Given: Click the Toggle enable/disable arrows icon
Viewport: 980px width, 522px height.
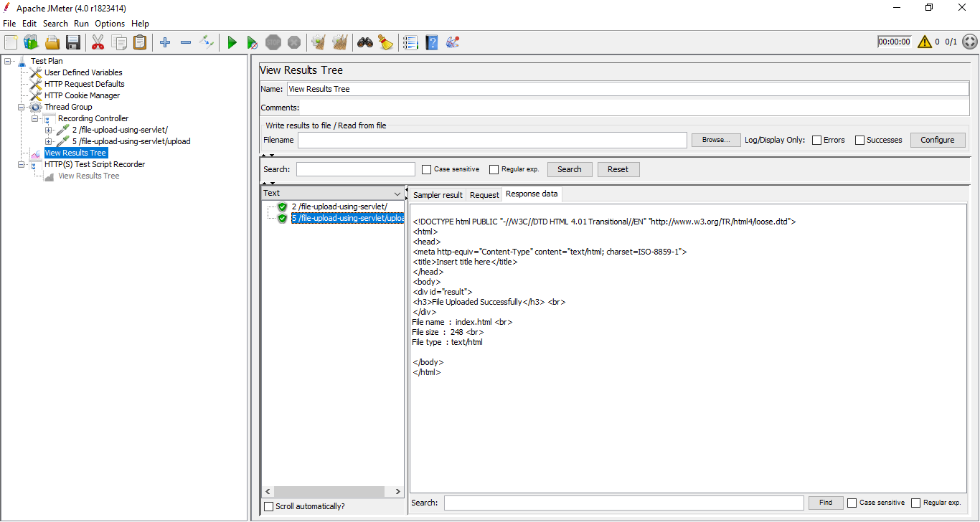Looking at the screenshot, I should point(207,42).
